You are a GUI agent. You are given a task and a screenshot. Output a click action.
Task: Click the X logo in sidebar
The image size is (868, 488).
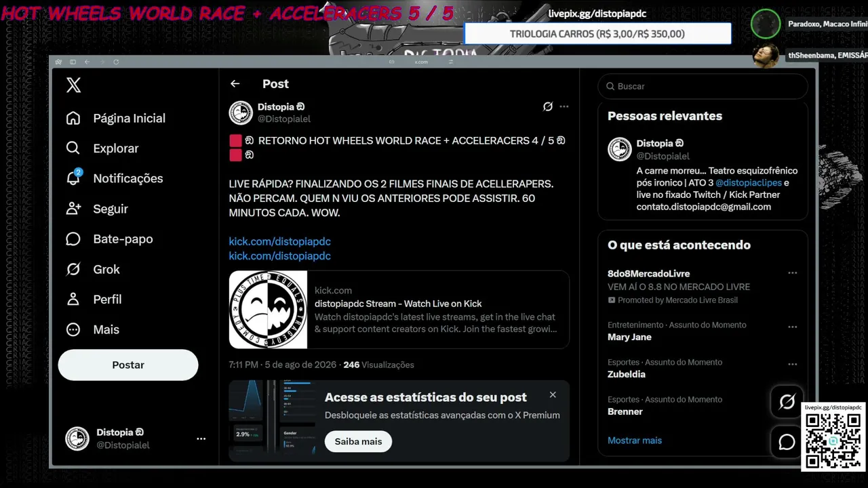click(74, 85)
